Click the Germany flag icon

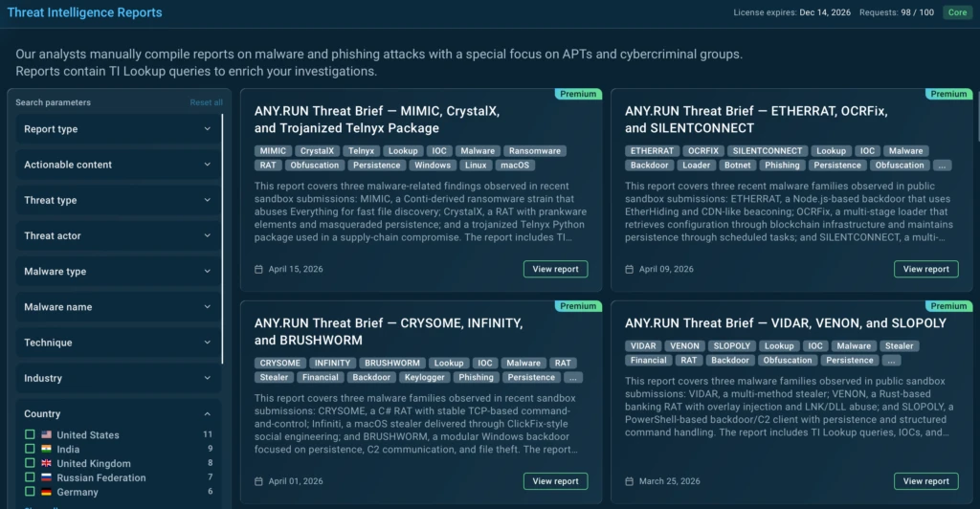(x=46, y=492)
